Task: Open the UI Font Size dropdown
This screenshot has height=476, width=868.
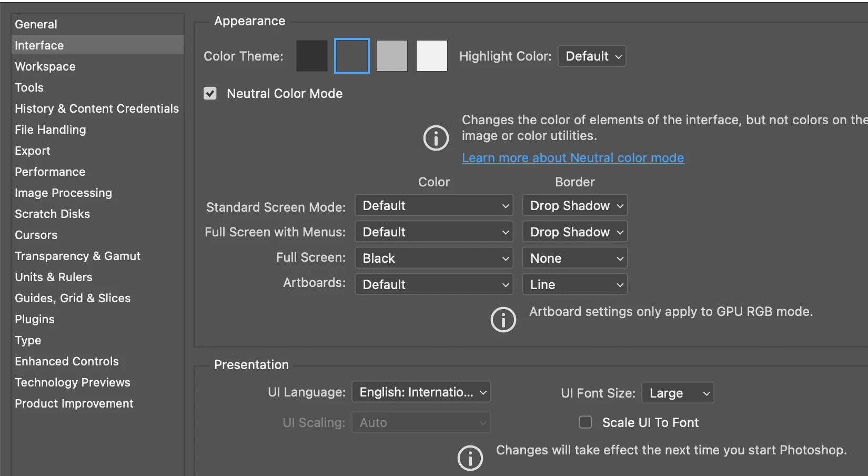Action: [x=678, y=393]
